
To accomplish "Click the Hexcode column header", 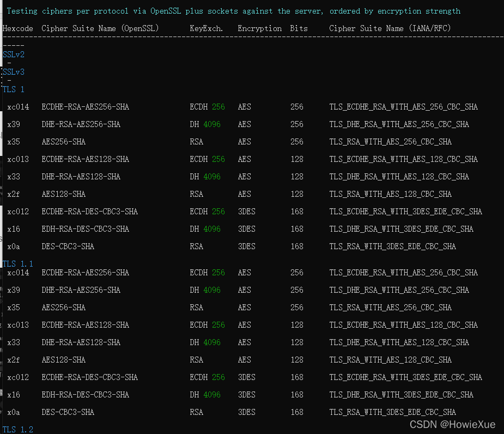I will pyautogui.click(x=17, y=29).
